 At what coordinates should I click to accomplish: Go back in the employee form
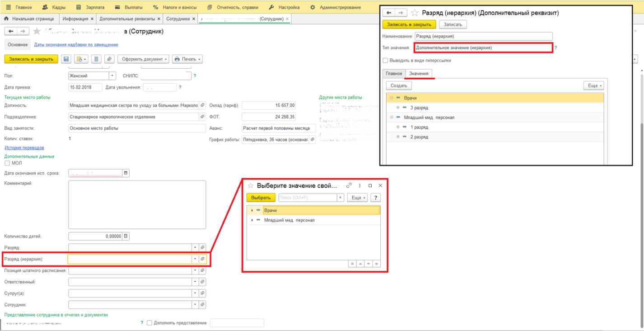click(x=11, y=31)
